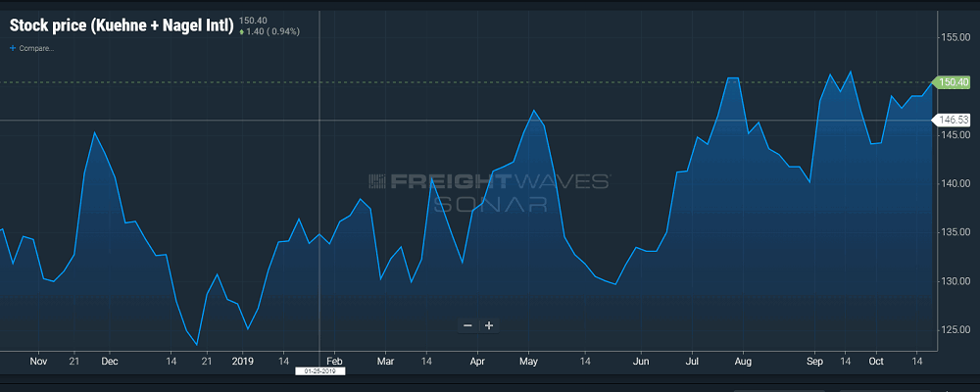980x392 pixels.
Task: Click the 2019 date axis label
Action: point(242,362)
